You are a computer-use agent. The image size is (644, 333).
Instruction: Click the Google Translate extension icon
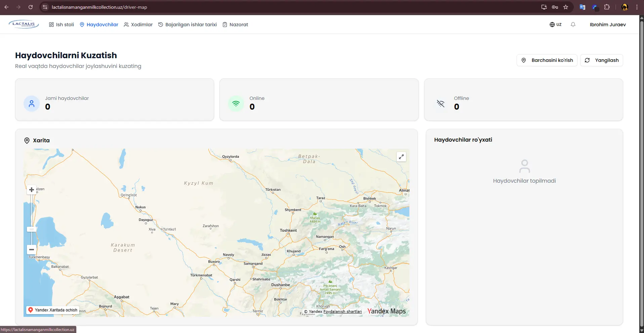pos(582,7)
